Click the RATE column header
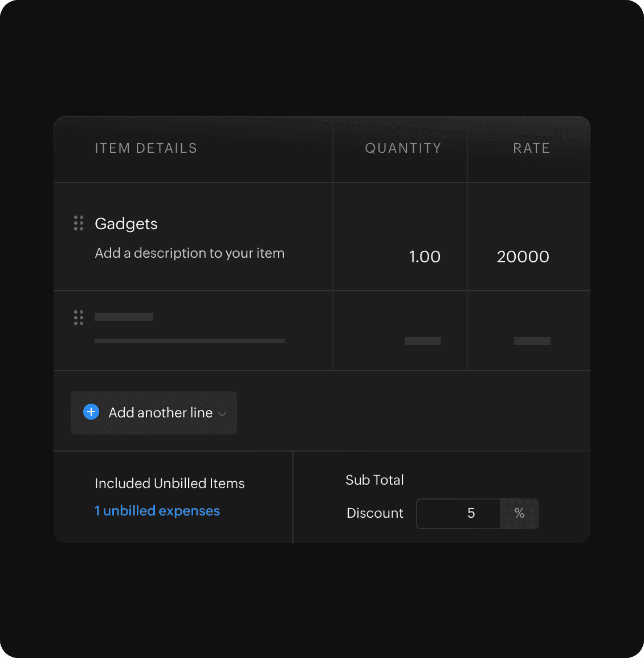The height and width of the screenshot is (658, 644). pos(531,148)
